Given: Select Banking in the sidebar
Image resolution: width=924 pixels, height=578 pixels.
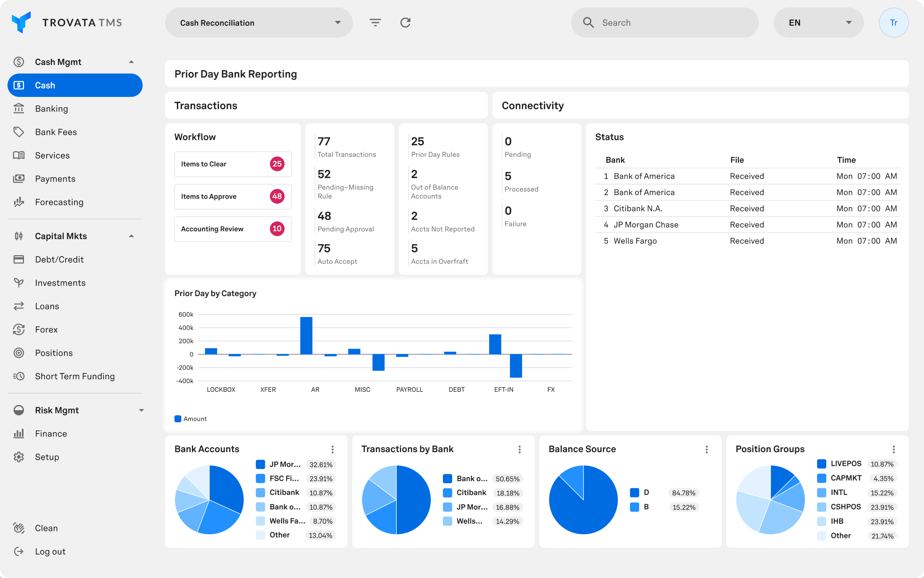Looking at the screenshot, I should [x=52, y=109].
